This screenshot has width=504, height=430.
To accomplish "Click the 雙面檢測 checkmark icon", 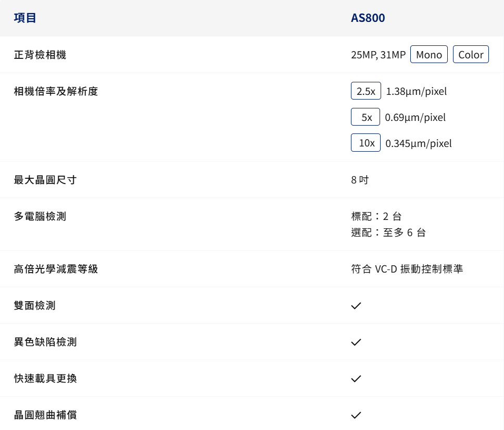I will [x=356, y=305].
